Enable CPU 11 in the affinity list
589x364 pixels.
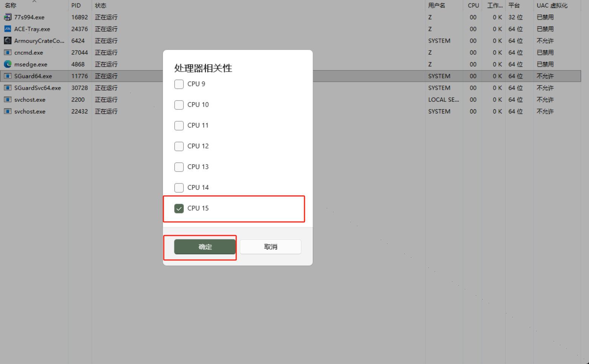179,125
